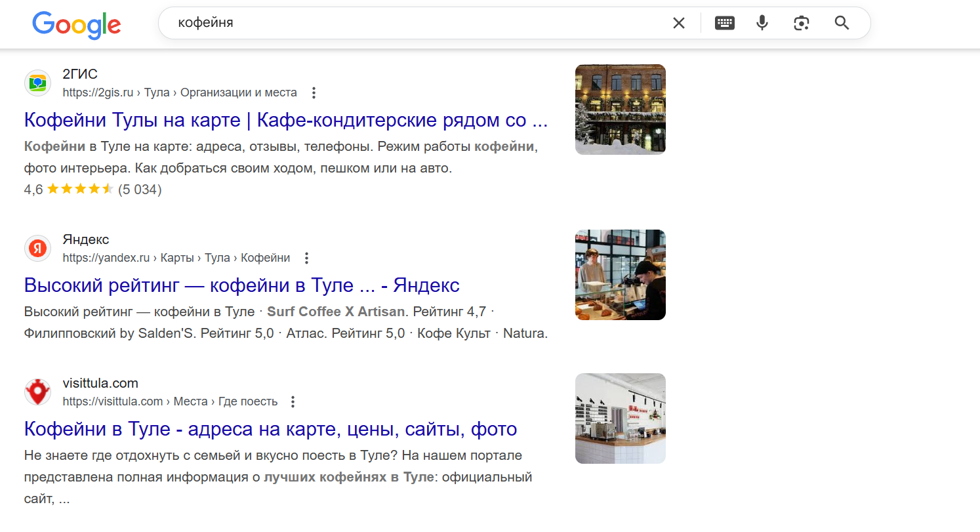Open search by image (Lens) icon

click(x=802, y=24)
